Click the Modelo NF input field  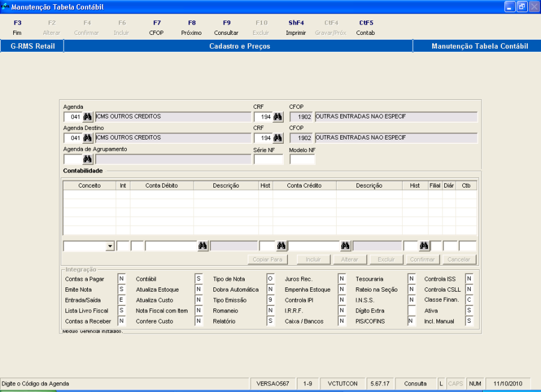[302, 159]
